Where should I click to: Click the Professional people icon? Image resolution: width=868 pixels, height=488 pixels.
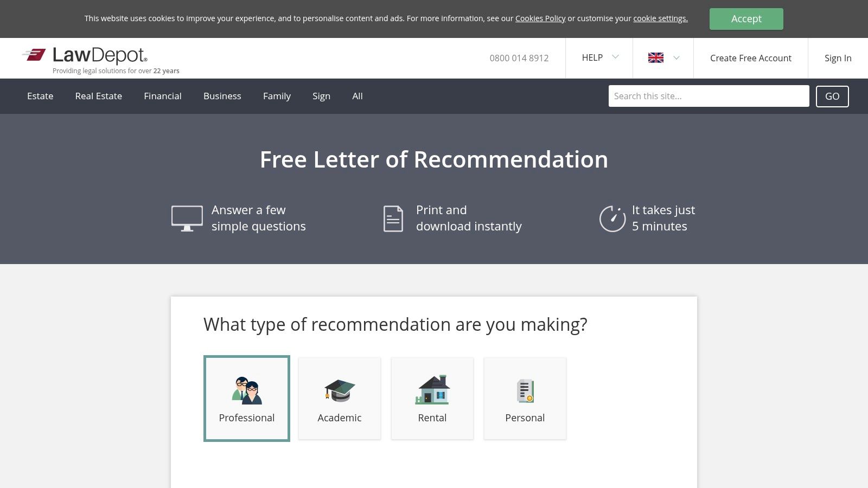coord(247,390)
